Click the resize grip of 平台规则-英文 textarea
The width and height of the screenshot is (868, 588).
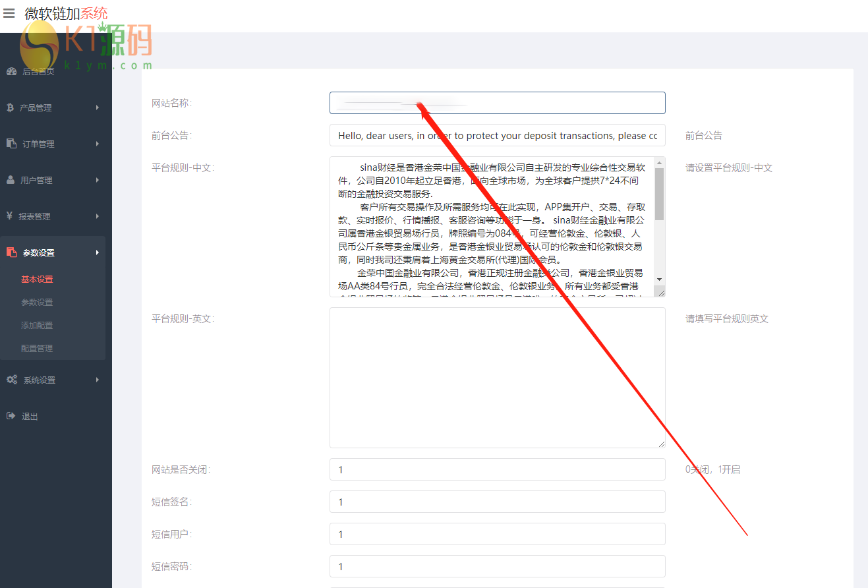(x=661, y=444)
